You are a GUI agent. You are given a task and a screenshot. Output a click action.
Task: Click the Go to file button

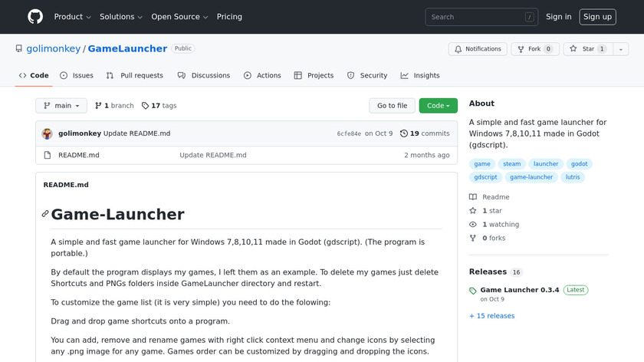pos(393,106)
